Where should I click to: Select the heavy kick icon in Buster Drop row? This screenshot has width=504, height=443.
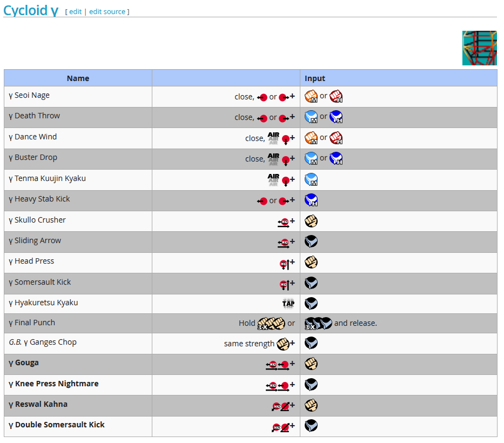(336, 158)
